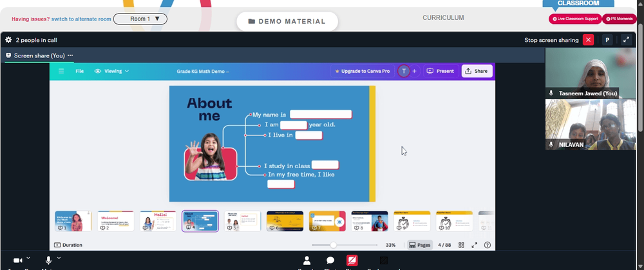
Task: Click Upgrade to Canva Pro
Action: click(x=362, y=71)
